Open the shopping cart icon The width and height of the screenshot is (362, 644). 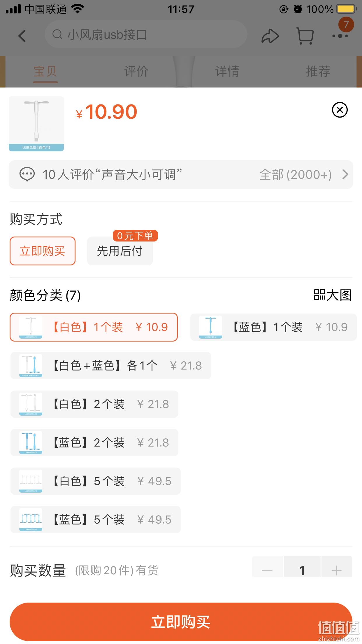pos(305,36)
